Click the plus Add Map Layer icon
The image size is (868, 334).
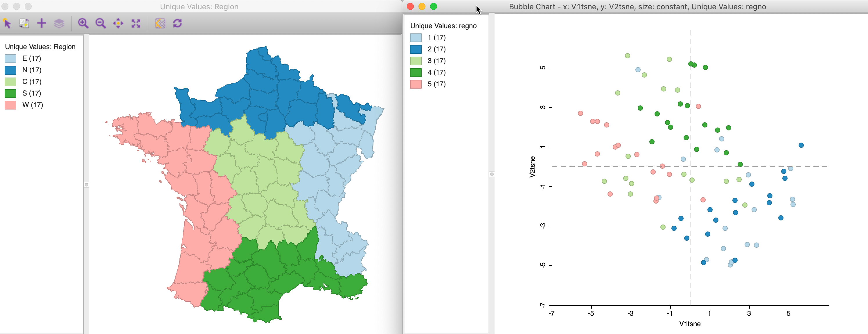pos(42,23)
